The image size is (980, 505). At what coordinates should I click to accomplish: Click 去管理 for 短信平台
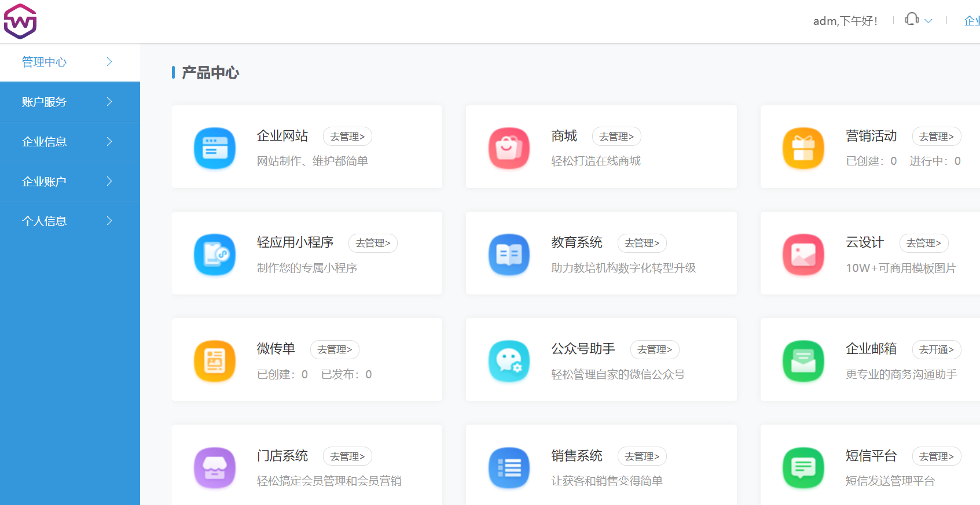(937, 456)
